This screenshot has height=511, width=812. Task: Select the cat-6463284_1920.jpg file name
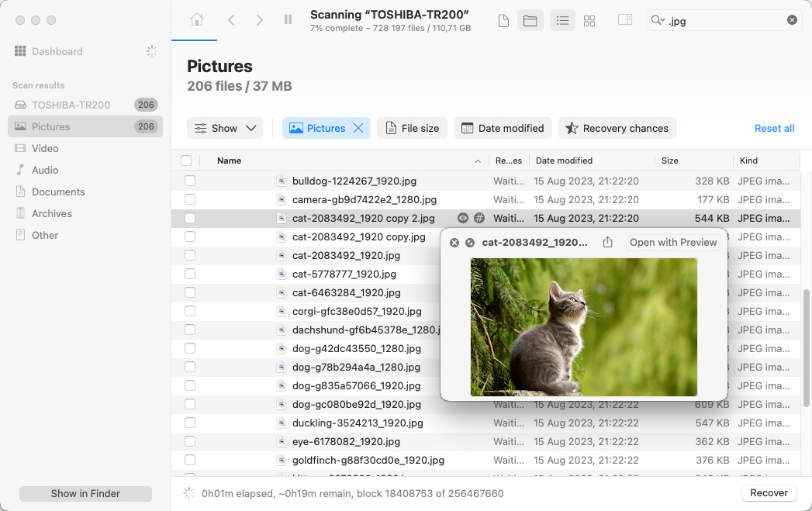click(x=347, y=292)
